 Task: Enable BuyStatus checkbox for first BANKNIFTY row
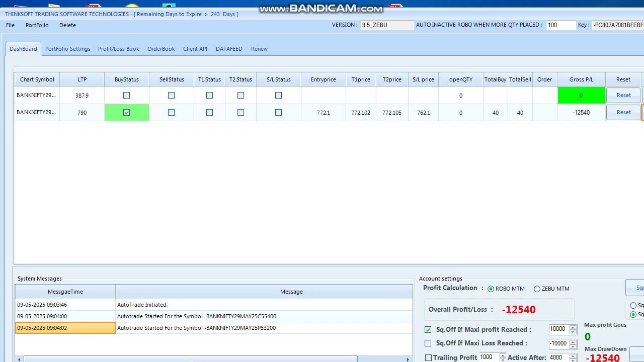pos(126,95)
